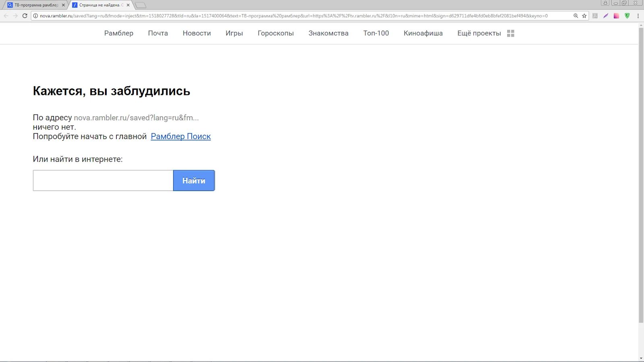Image resolution: width=644 pixels, height=362 pixels.
Task: Restore down the browser window
Action: (624, 3)
